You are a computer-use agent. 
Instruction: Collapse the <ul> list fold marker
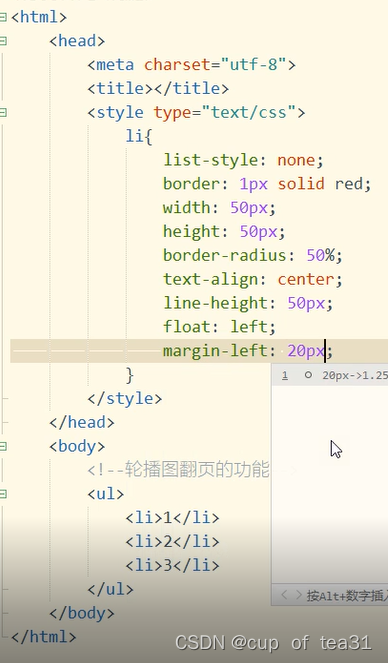3,493
